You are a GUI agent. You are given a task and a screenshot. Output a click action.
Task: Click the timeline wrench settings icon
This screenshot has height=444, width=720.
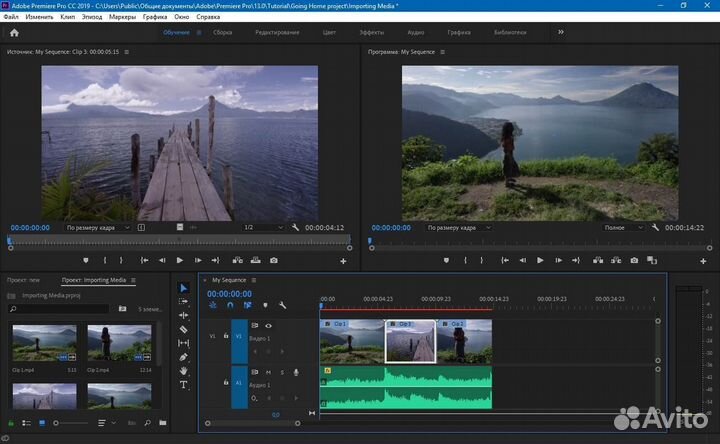[x=283, y=306]
